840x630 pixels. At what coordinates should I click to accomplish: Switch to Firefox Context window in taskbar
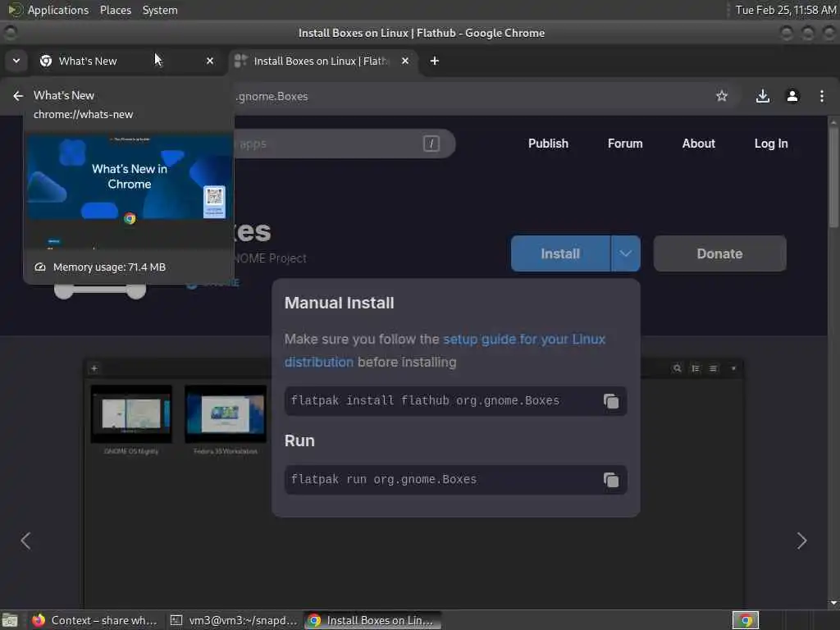coord(94,620)
